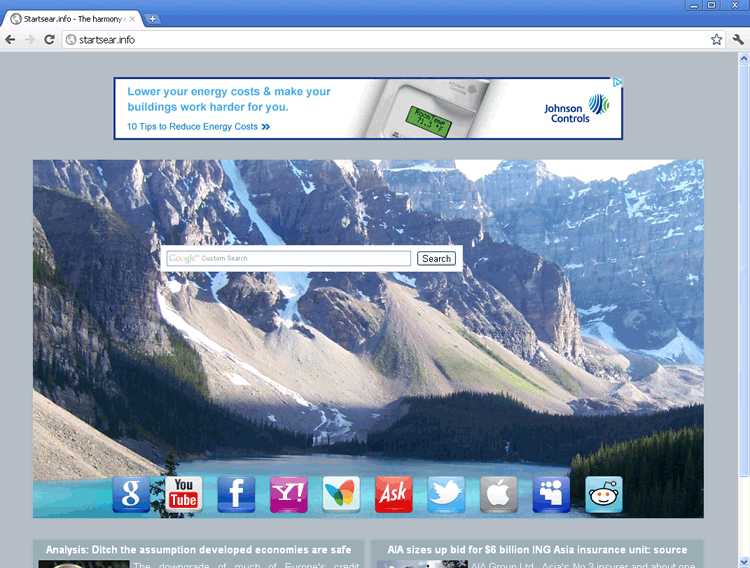Open the Reddit shortcut icon
The image size is (750, 568).
[x=603, y=494]
